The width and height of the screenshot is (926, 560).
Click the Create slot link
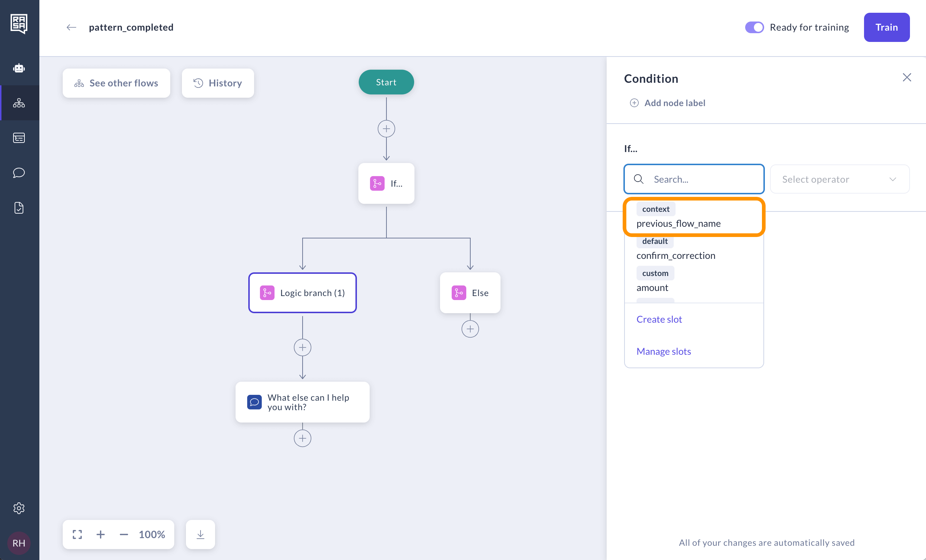coord(659,319)
